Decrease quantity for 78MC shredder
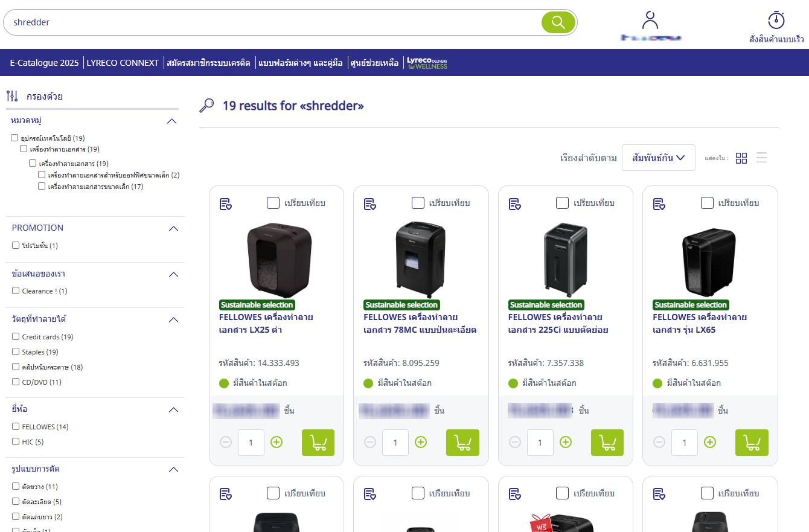 370,443
